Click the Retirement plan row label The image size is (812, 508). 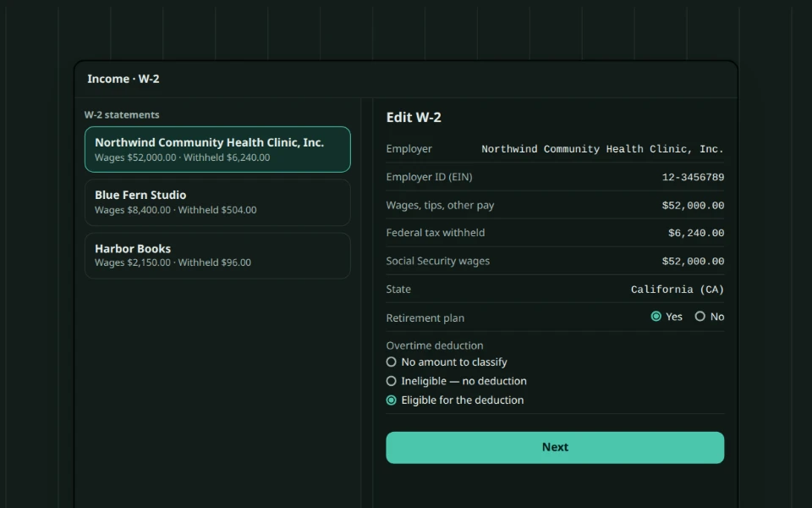[x=425, y=318]
